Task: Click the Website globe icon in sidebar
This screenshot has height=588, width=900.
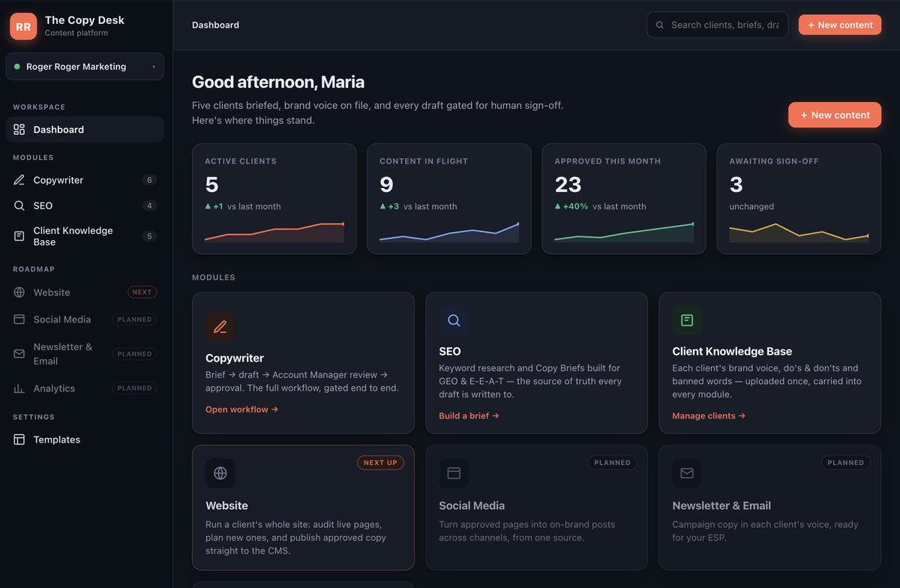Action: coord(19,292)
